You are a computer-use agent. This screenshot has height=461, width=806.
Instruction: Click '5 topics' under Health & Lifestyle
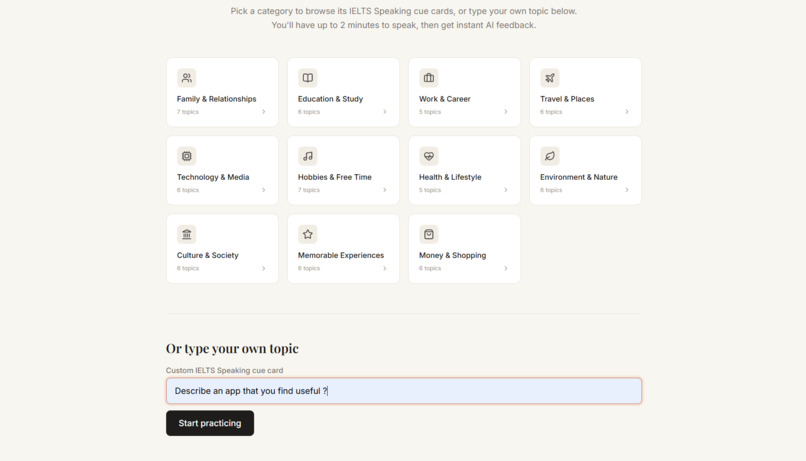pos(430,190)
